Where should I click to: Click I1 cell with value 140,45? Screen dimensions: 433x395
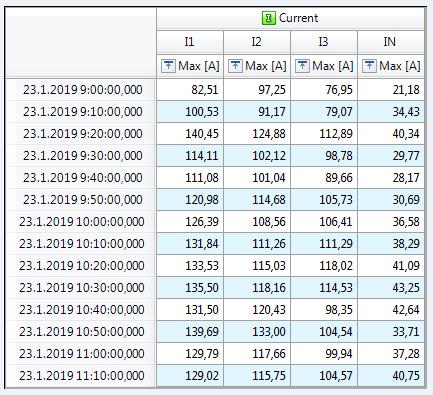(190, 134)
